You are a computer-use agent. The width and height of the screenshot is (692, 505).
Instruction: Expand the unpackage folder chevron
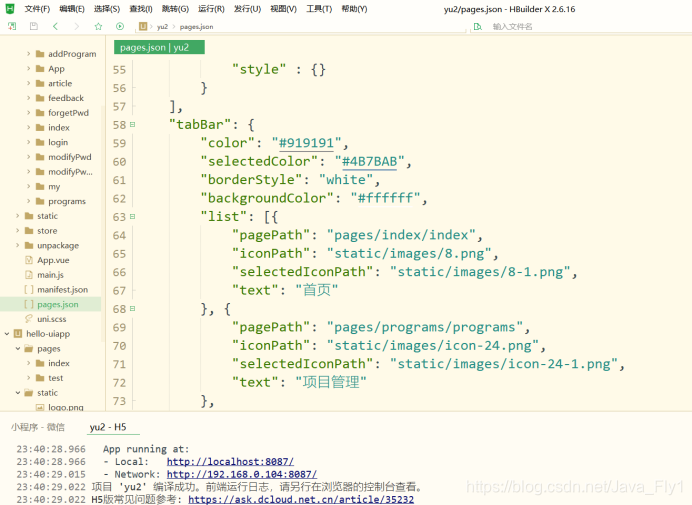coord(18,245)
